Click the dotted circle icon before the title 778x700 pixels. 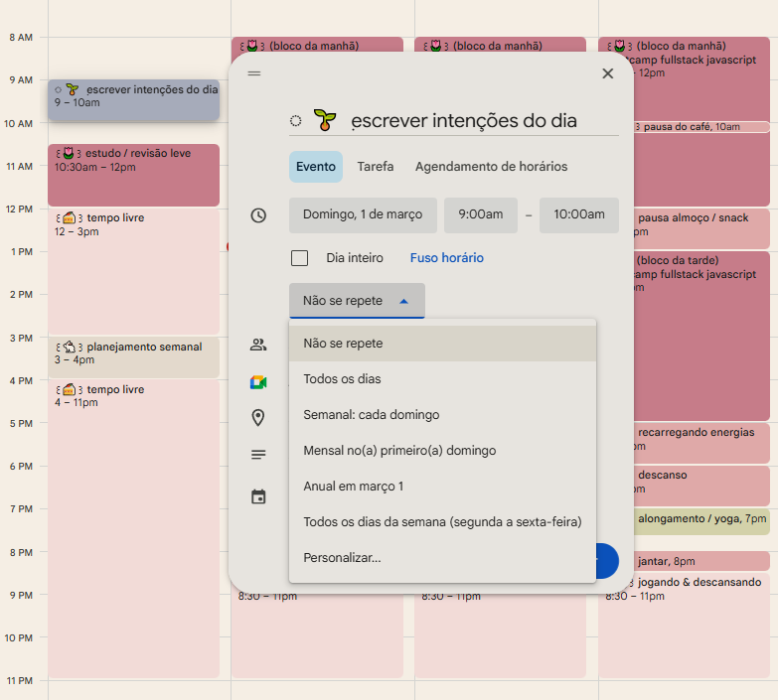(x=296, y=120)
